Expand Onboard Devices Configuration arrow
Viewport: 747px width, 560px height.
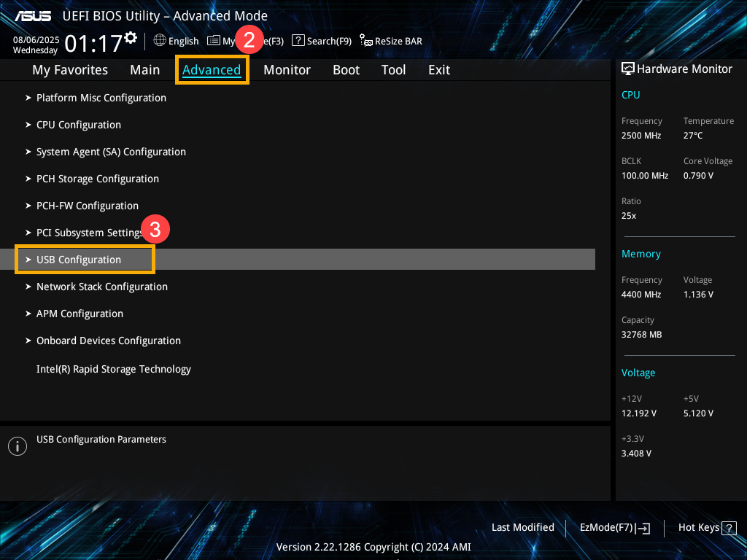[28, 341]
